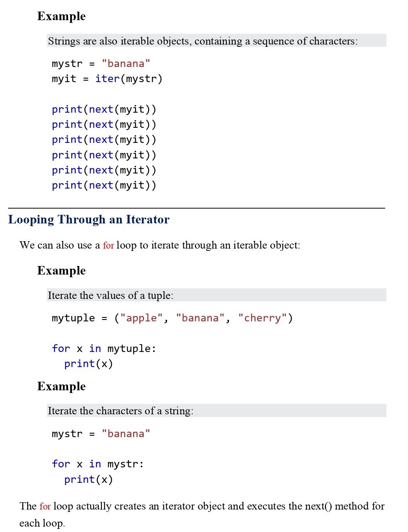Viewport: 408px width, 532px height.
Task: Click the "myit = iter(mystr)" code line
Action: 107,79
